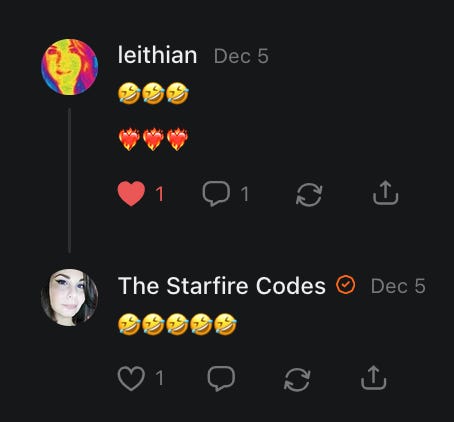Restack The Starfire Codes' reply
This screenshot has height=422, width=454.
[297, 379]
